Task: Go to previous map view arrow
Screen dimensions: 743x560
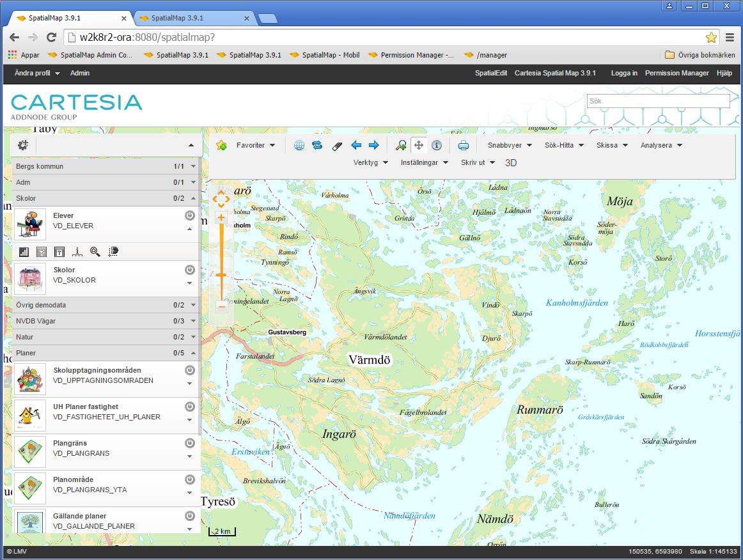Action: [356, 146]
